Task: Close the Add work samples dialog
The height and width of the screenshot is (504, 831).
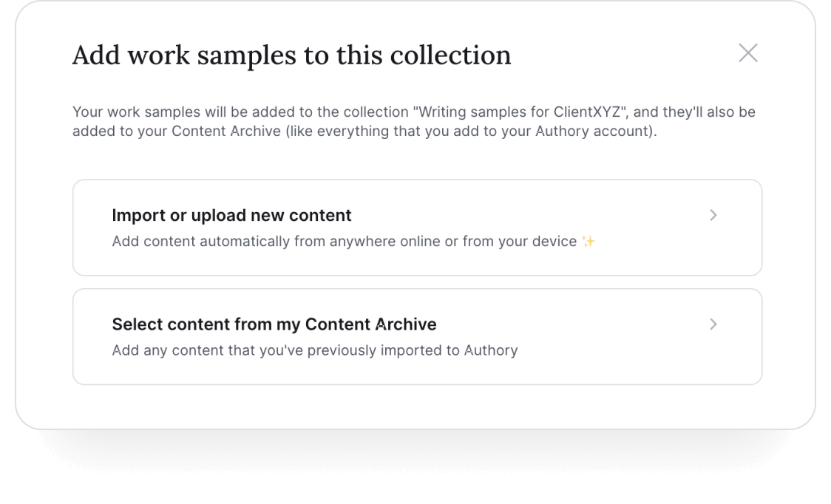Action: (x=747, y=53)
